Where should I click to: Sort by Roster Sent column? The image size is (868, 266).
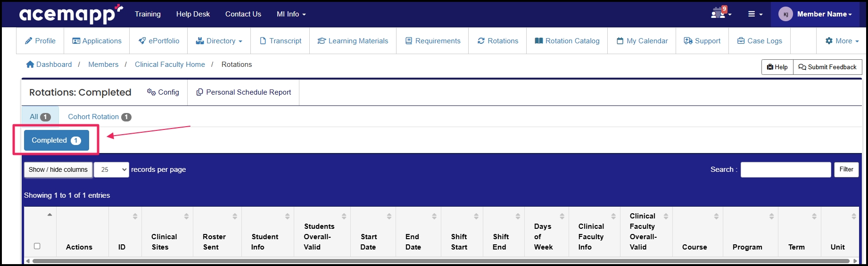[x=234, y=216]
